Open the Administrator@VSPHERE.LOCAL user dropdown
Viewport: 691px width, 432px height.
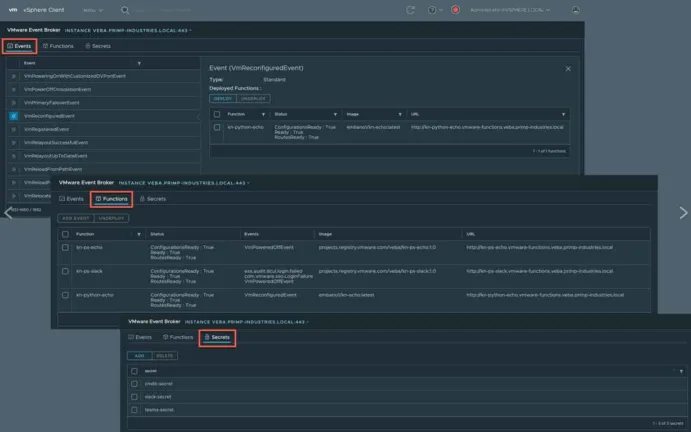point(510,10)
